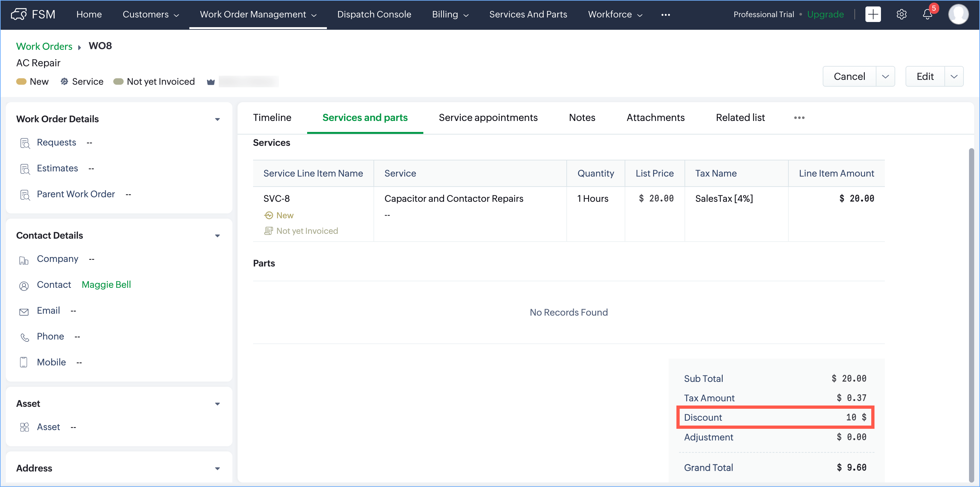Open the Edit button dropdown arrow

pyautogui.click(x=954, y=76)
